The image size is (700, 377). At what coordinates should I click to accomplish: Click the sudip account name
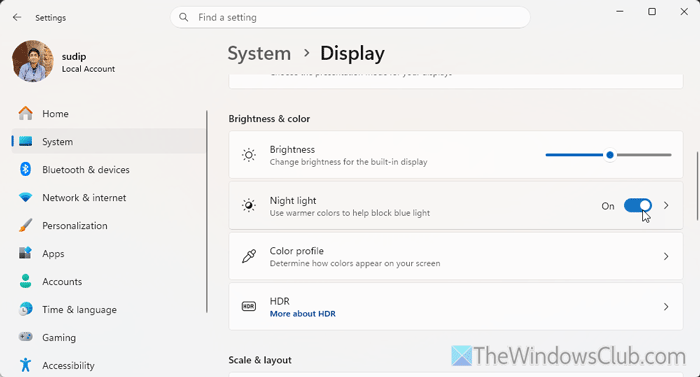[74, 56]
